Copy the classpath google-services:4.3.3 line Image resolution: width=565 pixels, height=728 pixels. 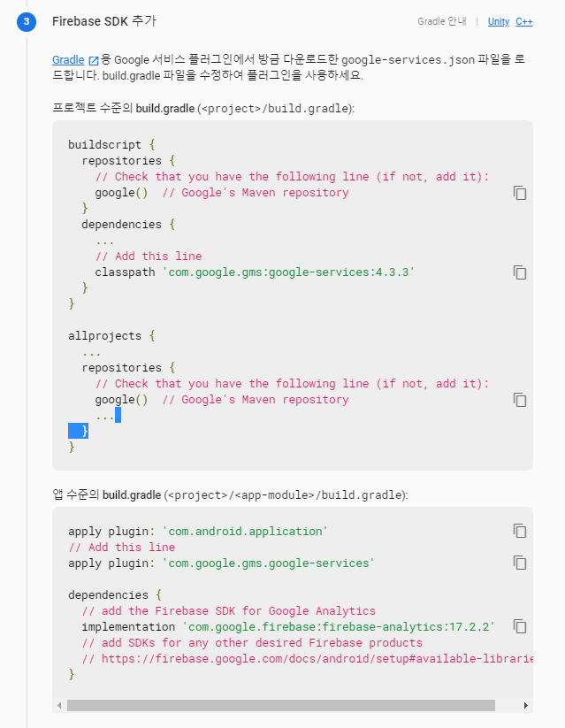[x=520, y=272]
